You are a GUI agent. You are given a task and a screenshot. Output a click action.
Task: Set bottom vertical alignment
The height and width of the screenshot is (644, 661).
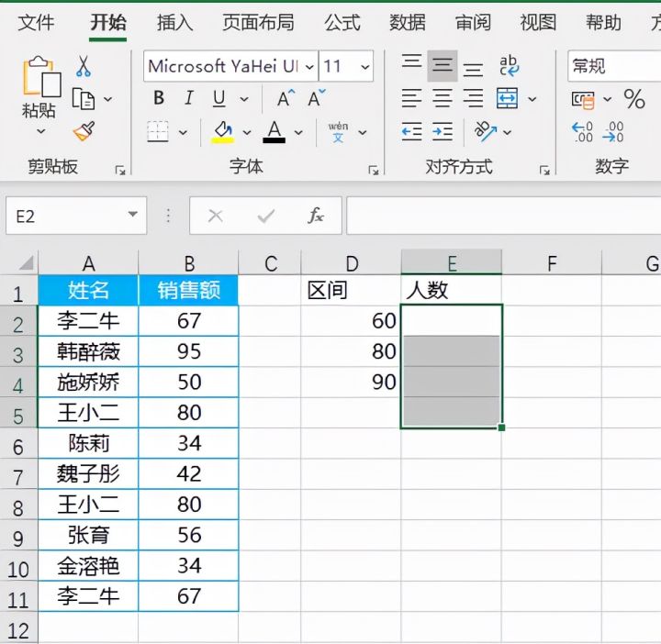(x=473, y=70)
